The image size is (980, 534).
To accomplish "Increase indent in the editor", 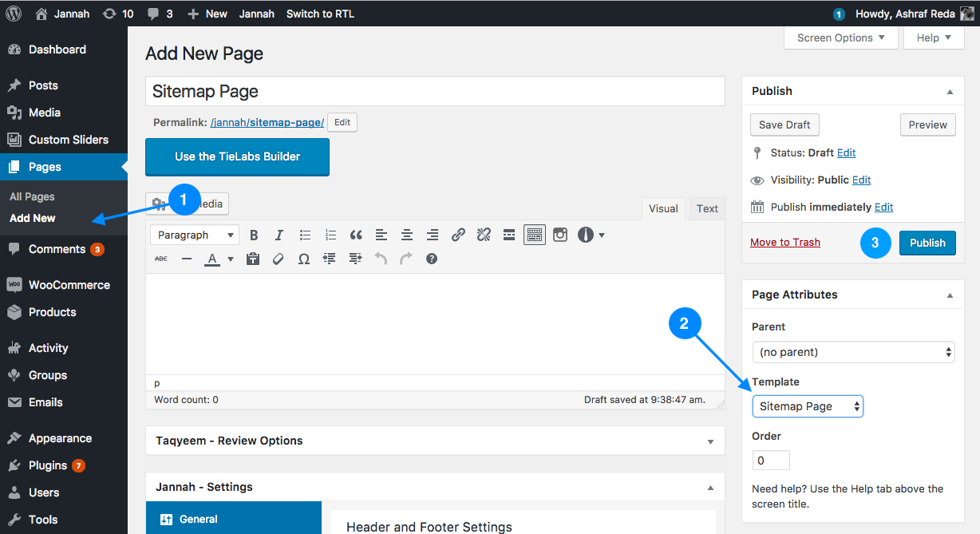I will [x=355, y=259].
